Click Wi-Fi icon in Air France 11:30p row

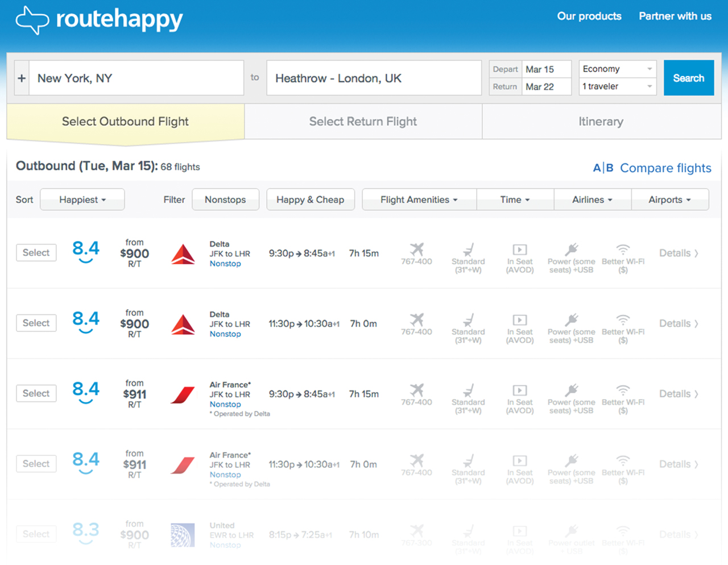pyautogui.click(x=623, y=461)
